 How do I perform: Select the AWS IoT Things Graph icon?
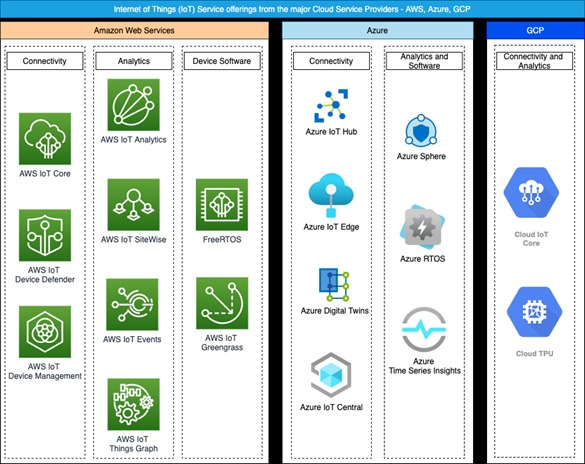134,404
